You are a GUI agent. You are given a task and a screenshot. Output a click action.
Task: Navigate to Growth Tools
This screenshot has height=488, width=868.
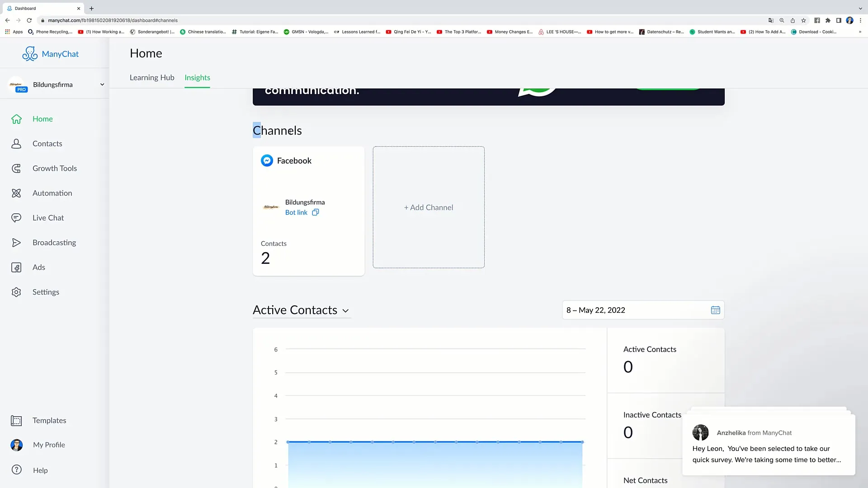55,168
